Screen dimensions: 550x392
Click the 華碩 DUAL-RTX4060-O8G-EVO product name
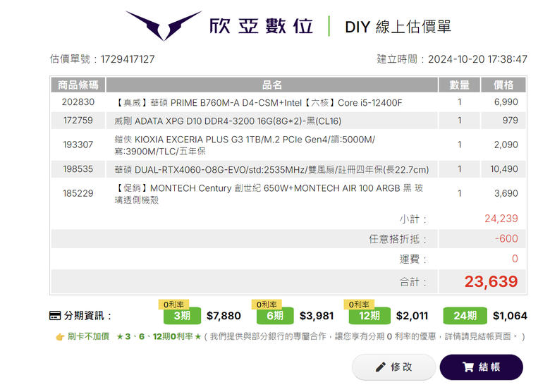(271, 170)
